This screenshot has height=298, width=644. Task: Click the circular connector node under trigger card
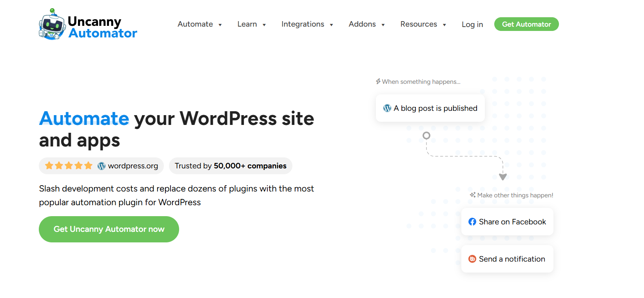click(x=426, y=135)
